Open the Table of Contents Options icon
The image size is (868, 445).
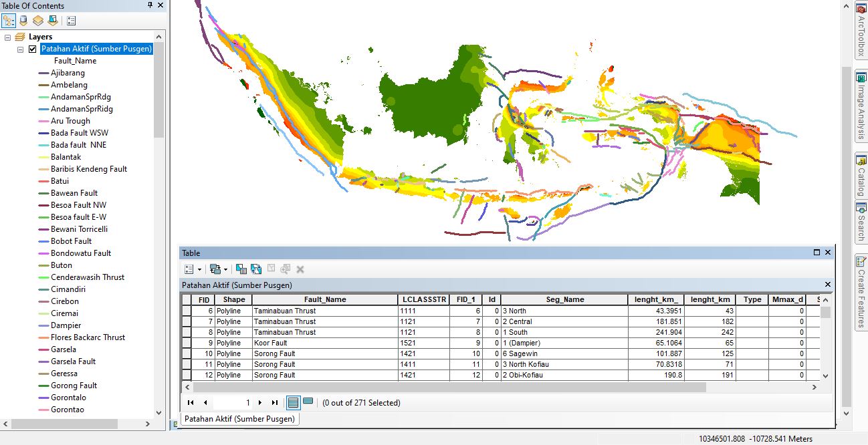[71, 21]
